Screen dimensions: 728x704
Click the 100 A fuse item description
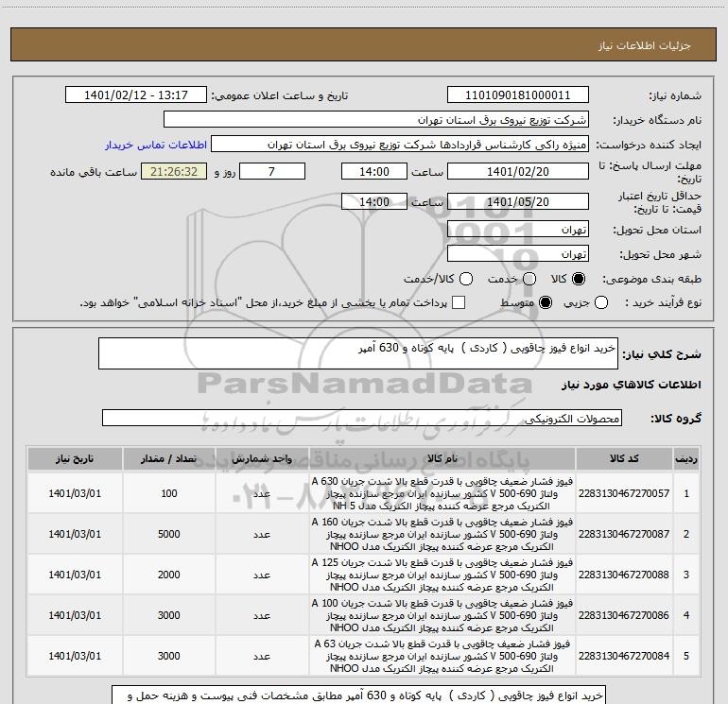pos(442,615)
